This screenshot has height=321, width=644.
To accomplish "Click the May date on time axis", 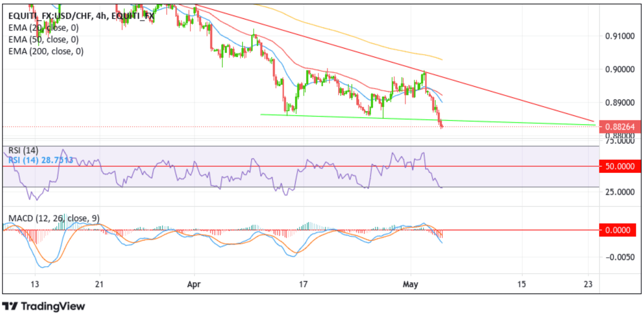I will pos(411,284).
